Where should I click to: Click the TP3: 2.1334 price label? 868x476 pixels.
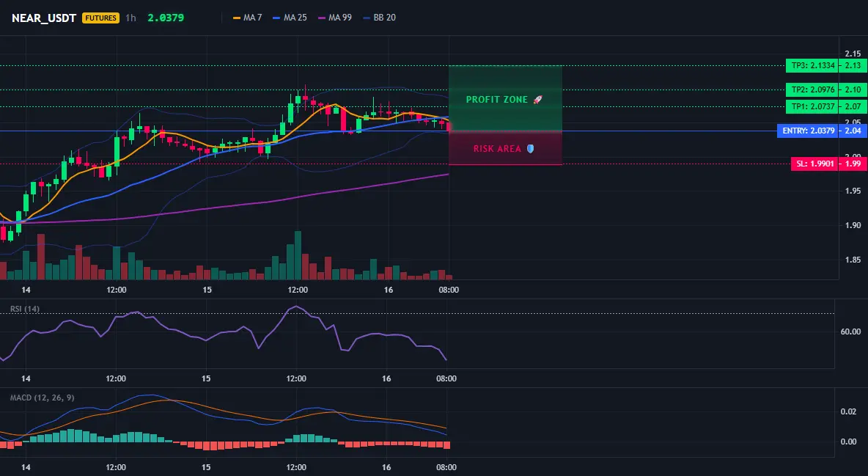[x=812, y=65]
